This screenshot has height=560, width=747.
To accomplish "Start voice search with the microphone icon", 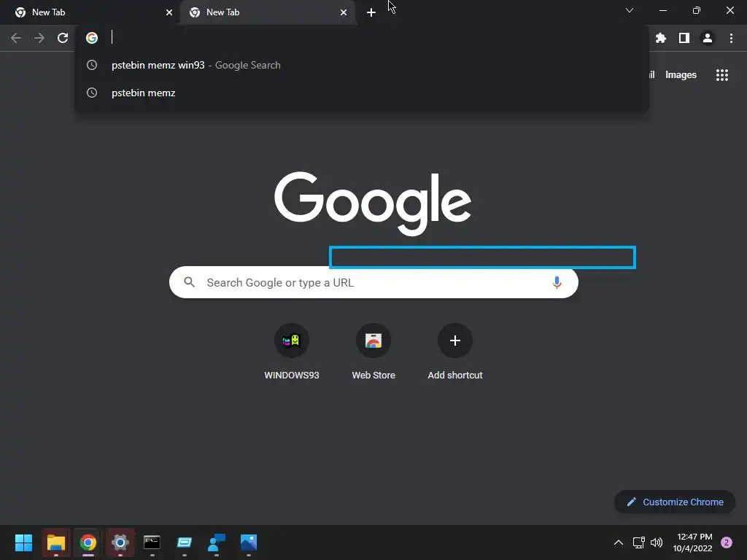I will coord(557,282).
